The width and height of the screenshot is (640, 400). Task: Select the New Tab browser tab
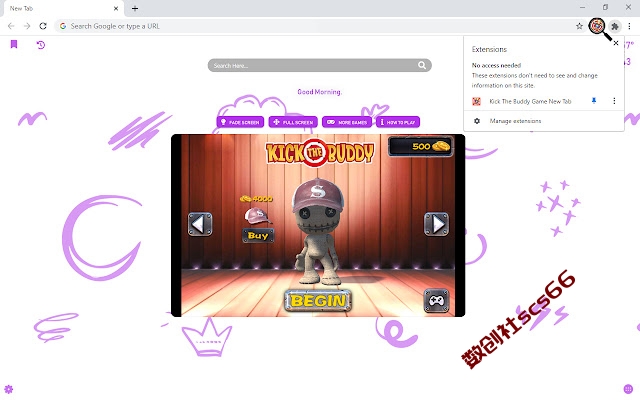62,9
